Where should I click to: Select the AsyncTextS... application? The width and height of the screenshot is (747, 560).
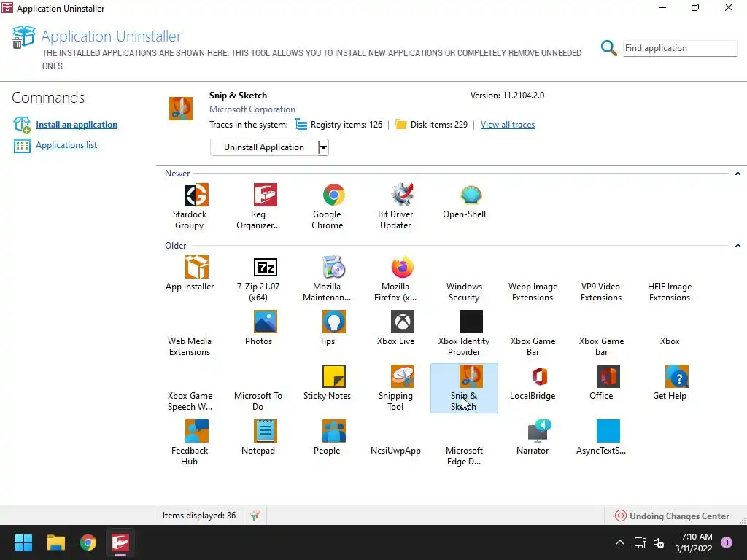tap(601, 437)
